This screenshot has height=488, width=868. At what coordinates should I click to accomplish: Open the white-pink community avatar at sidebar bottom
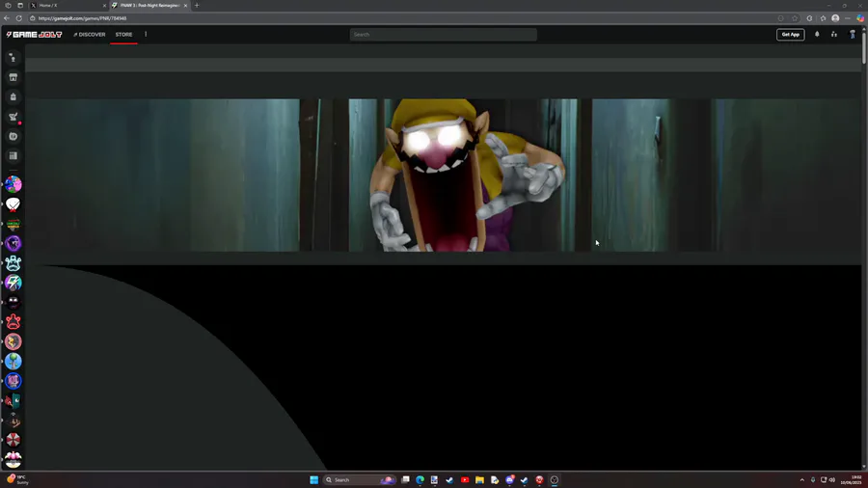pyautogui.click(x=14, y=459)
